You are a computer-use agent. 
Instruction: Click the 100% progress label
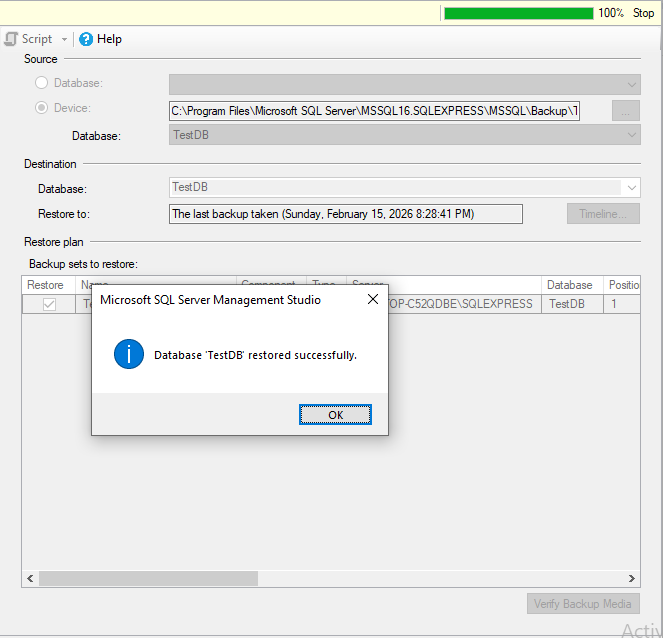click(x=611, y=13)
